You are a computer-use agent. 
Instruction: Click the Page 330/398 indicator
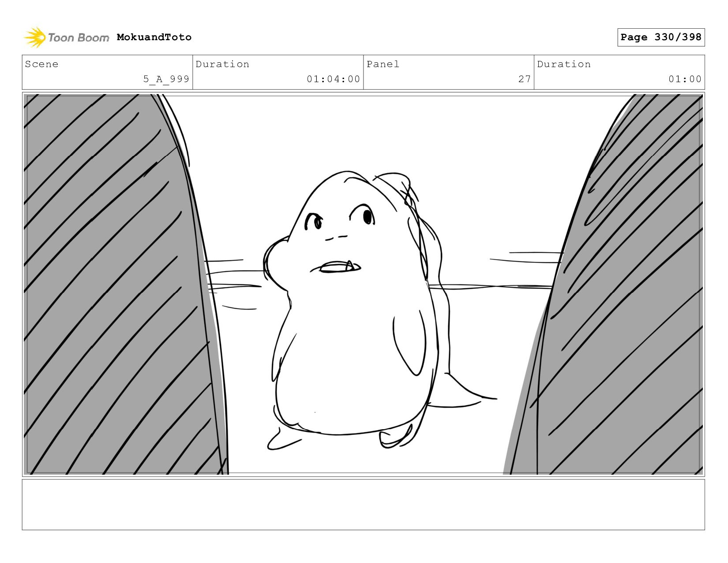tap(661, 37)
